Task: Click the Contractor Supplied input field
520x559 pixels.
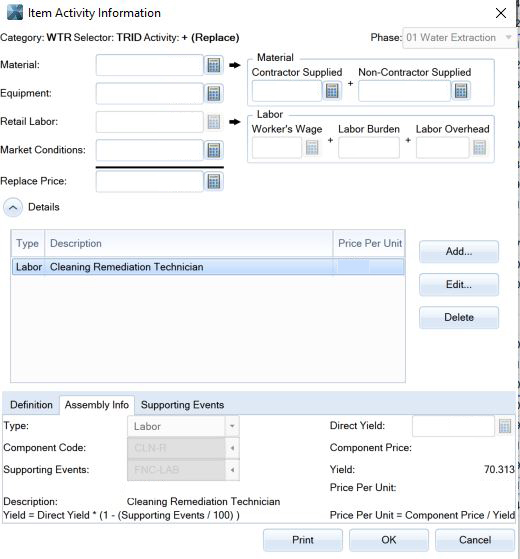Action: pyautogui.click(x=287, y=91)
